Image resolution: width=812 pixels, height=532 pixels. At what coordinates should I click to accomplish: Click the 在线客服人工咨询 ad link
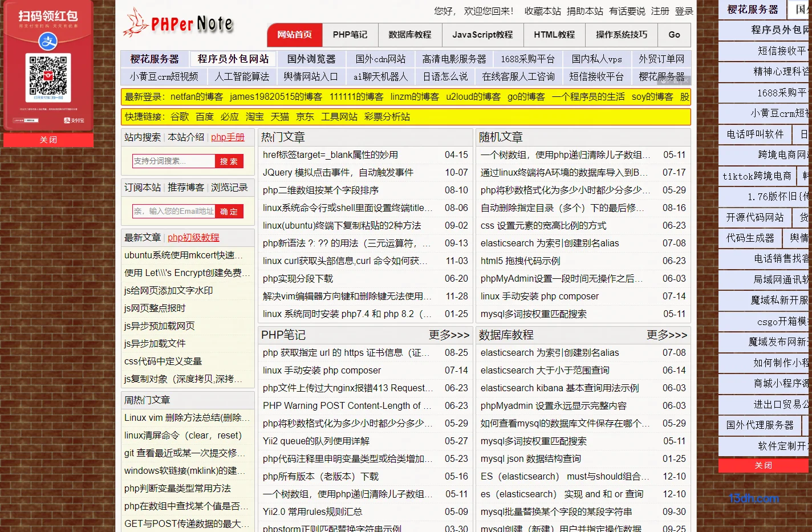coord(518,76)
